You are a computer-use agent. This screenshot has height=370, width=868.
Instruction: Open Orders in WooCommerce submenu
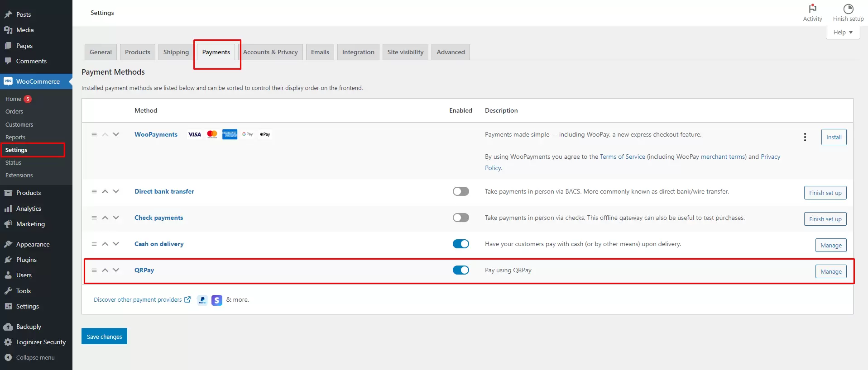[x=14, y=111]
